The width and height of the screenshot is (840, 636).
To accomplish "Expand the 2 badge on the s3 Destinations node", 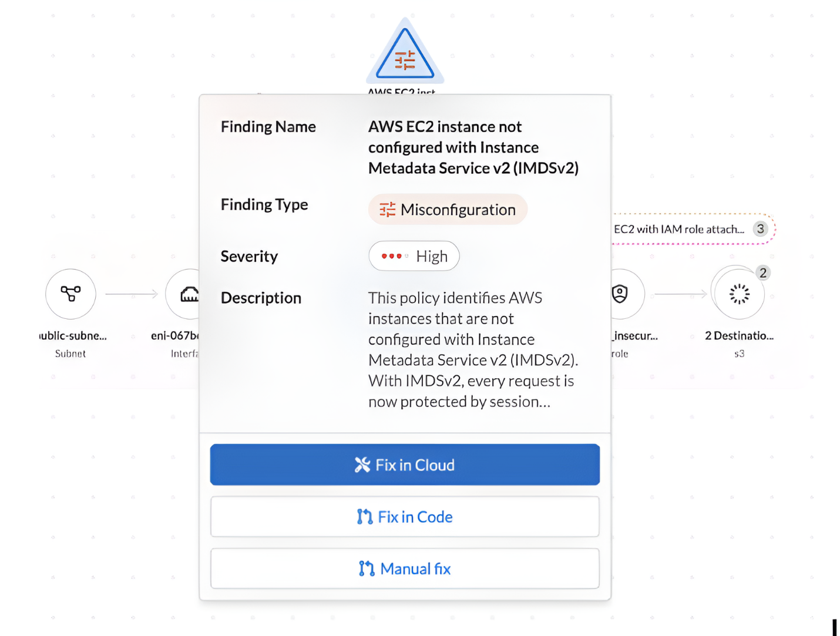I will tap(762, 272).
